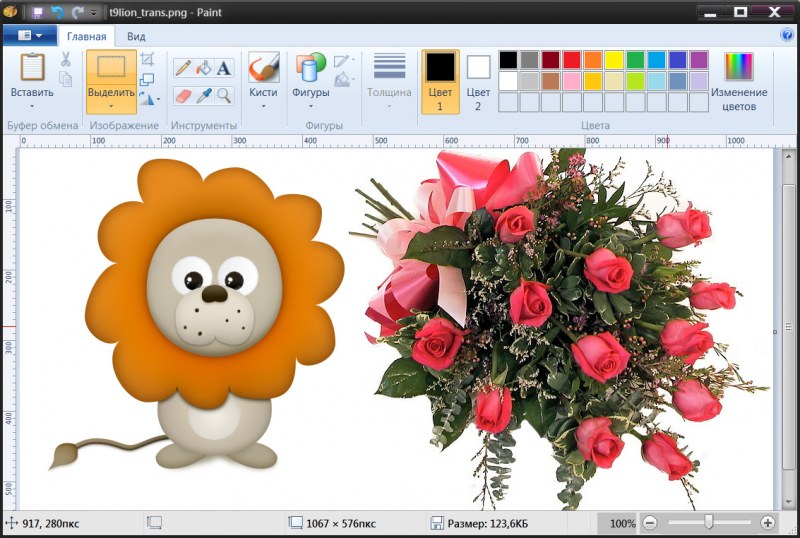Pick the yellow color swatch
Screen dimensions: 800x538
(x=614, y=60)
